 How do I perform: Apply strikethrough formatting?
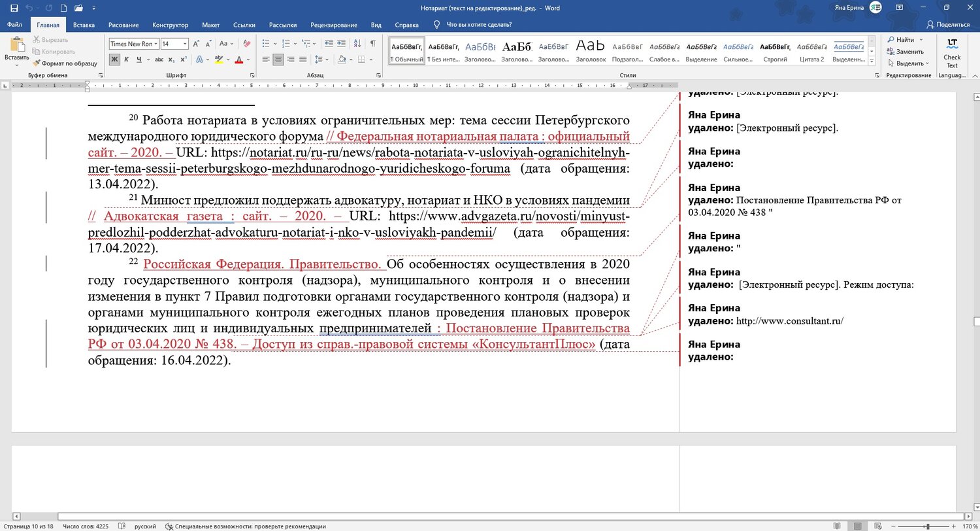click(x=159, y=60)
